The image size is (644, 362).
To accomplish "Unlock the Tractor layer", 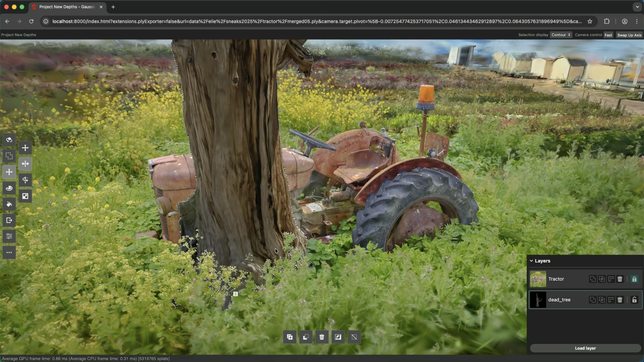I will (634, 279).
